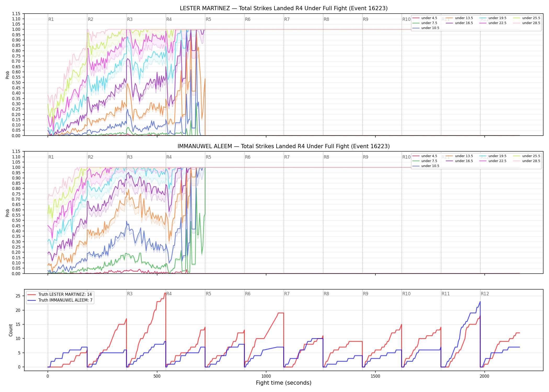Select 'under 10.5' legend entry in Aleem chart
This screenshot has height=392, width=549.
(x=426, y=166)
